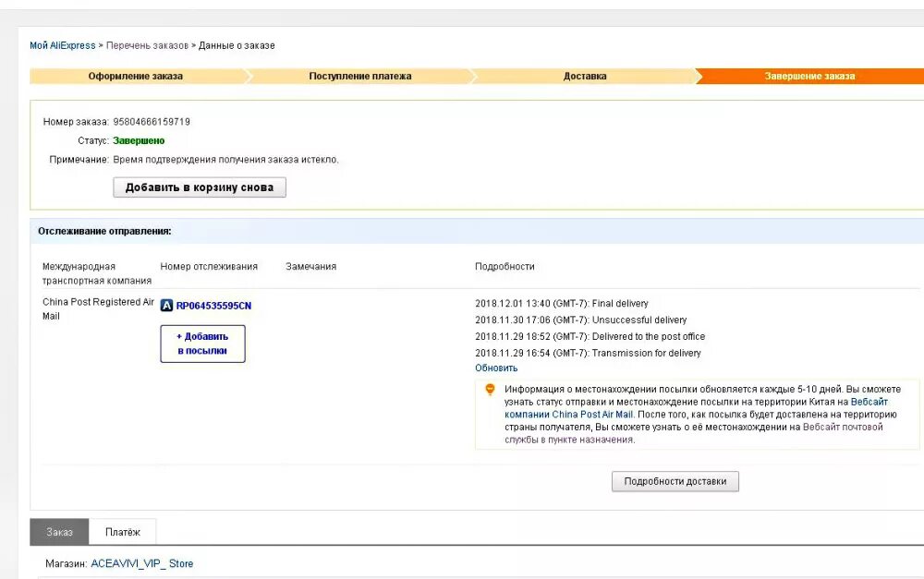Select the Доставка progress step
Image resolution: width=924 pixels, height=579 pixels.
[585, 76]
